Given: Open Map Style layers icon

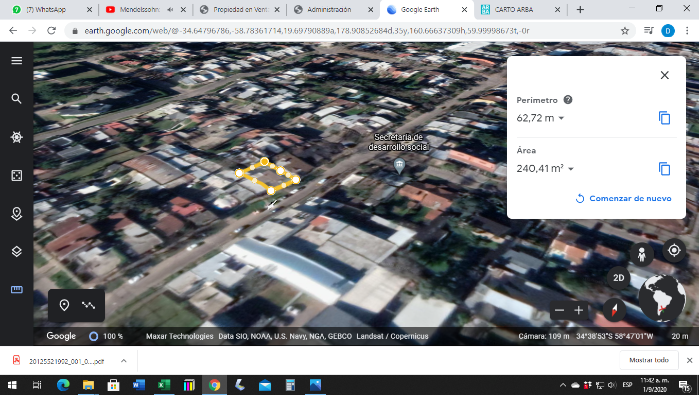Looking at the screenshot, I should 16,251.
